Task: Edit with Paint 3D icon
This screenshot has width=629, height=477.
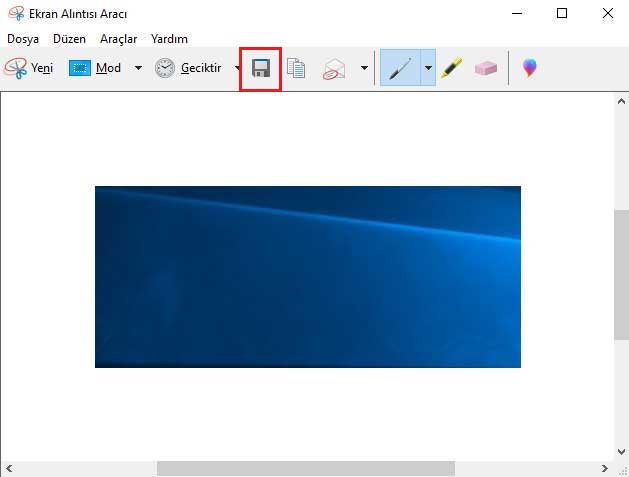Action: click(x=530, y=67)
